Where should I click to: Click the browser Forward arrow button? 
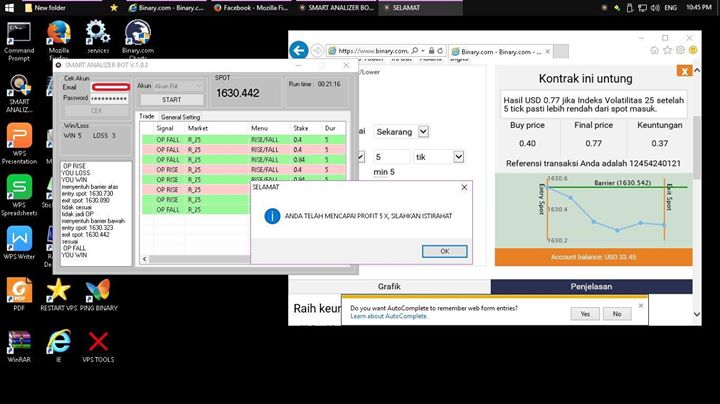tap(317, 50)
